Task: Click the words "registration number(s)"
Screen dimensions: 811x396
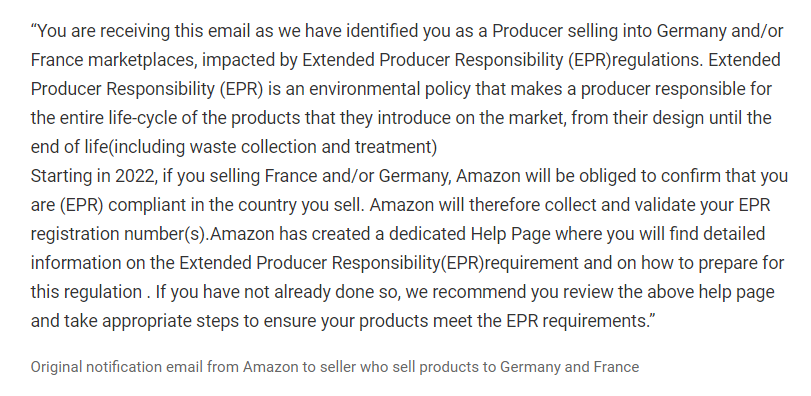Action: [119, 234]
